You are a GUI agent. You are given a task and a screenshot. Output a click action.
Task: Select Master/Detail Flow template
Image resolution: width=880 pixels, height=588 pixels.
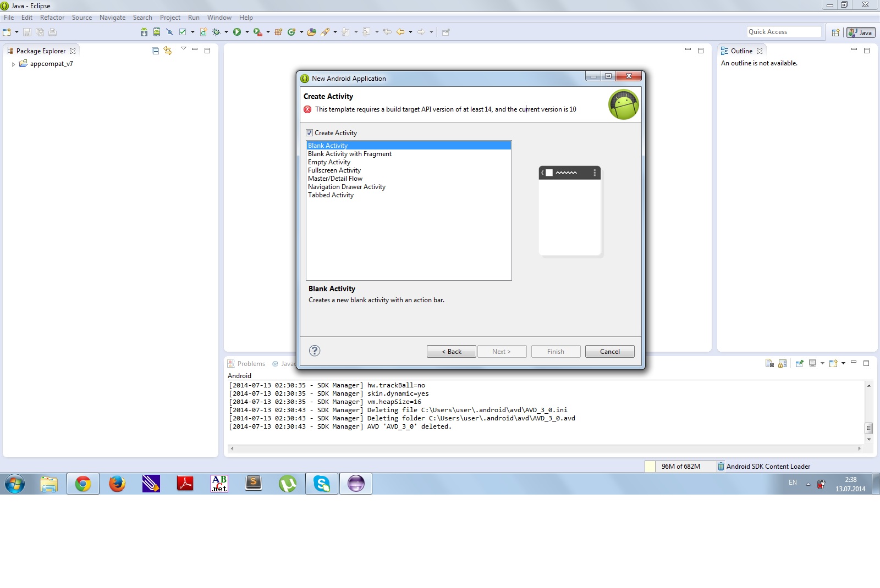[409, 179]
